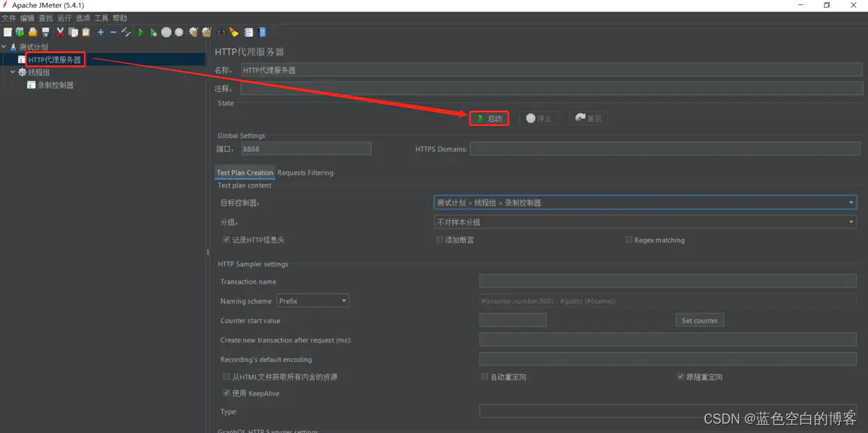Click the Expand all plus icon
868x433 pixels.
pos(101,32)
